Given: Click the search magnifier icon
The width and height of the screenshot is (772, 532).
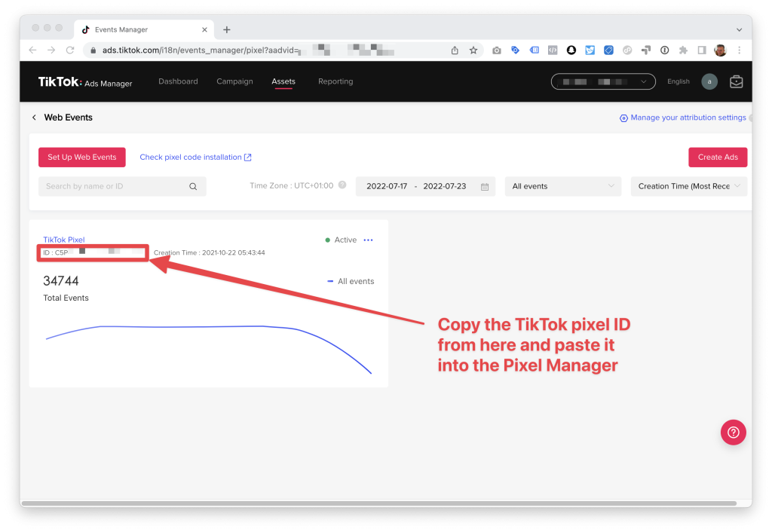Looking at the screenshot, I should (193, 187).
